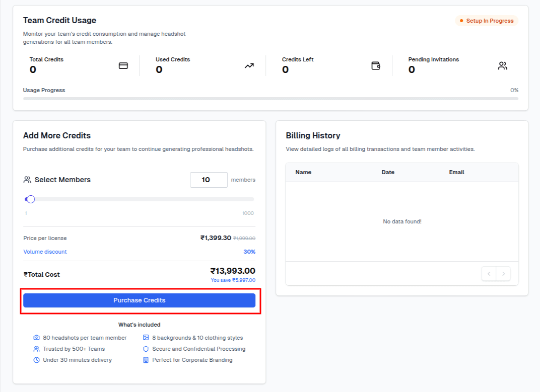Image resolution: width=540 pixels, height=392 pixels.
Task: Click the Usage Progress bar
Action: (x=270, y=98)
